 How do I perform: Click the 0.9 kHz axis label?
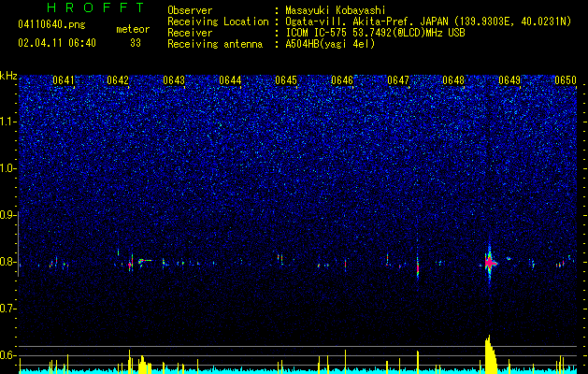7,215
